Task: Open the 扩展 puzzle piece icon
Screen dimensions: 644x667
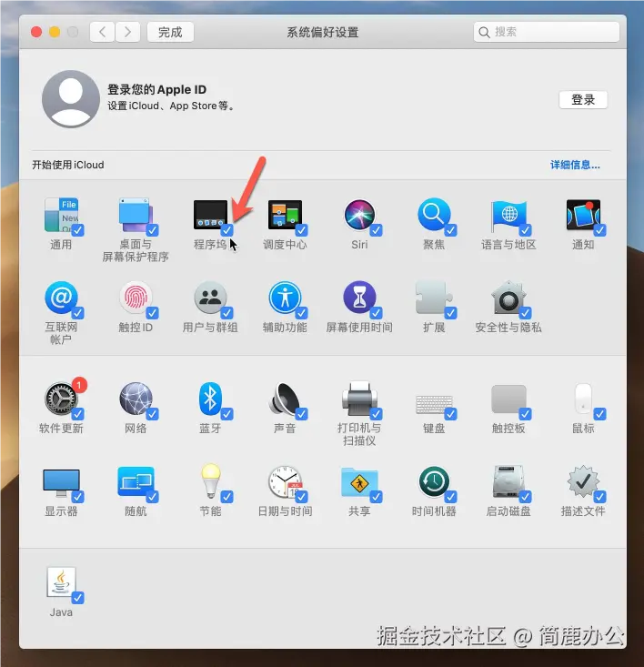Action: click(434, 298)
